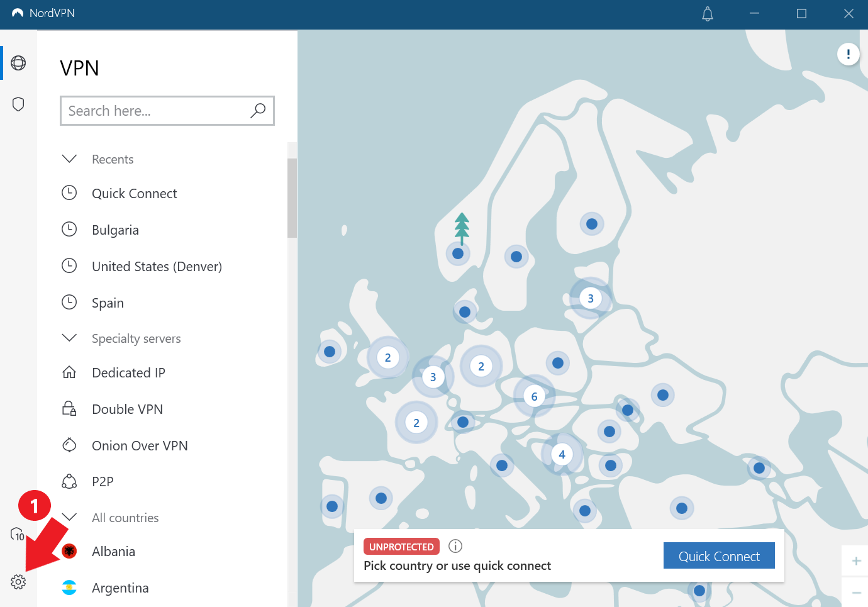Select the Dedicated IP option

tap(128, 372)
